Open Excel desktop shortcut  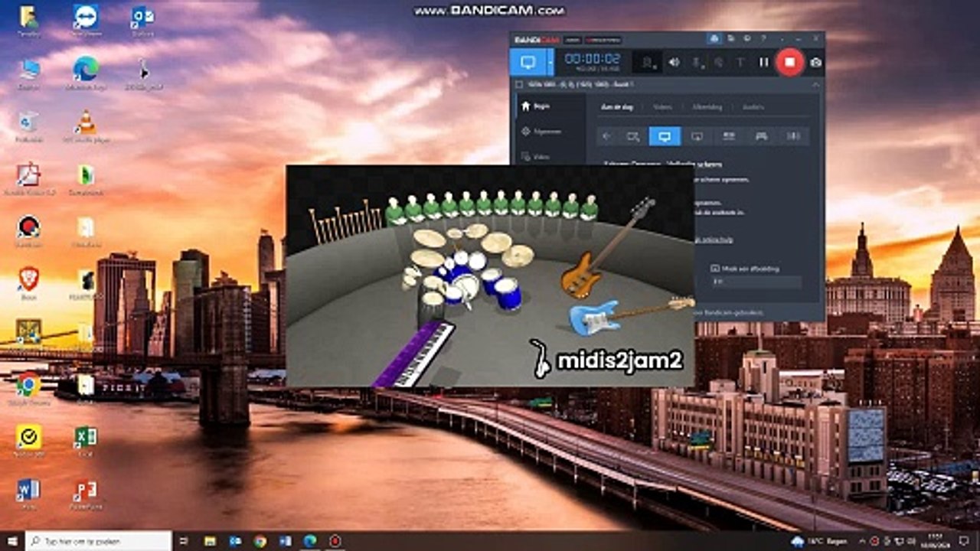tap(86, 441)
